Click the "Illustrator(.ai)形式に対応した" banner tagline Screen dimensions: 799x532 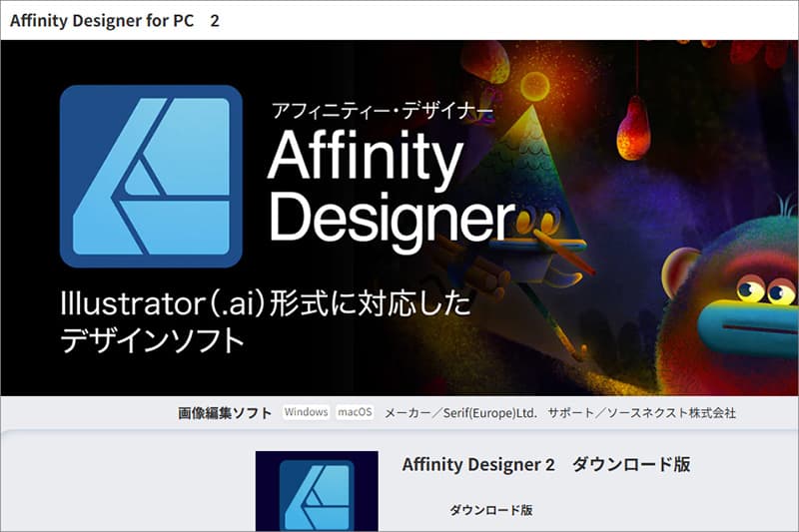266,303
